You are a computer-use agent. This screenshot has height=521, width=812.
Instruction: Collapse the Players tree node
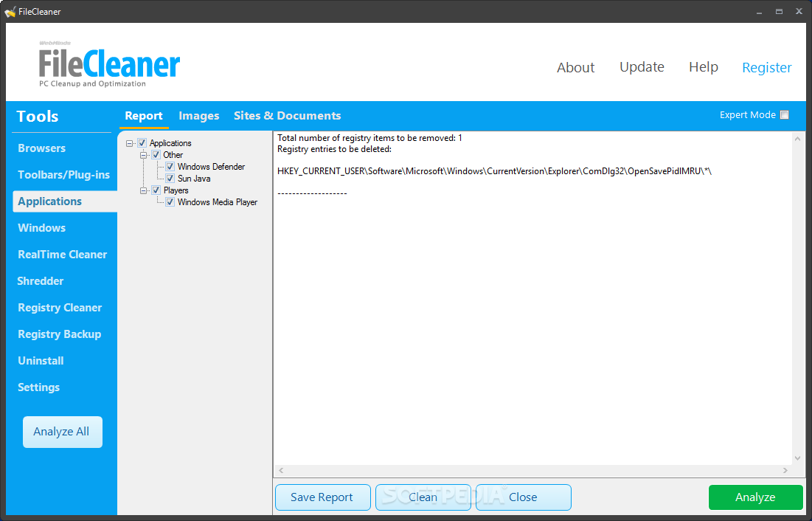tap(144, 191)
